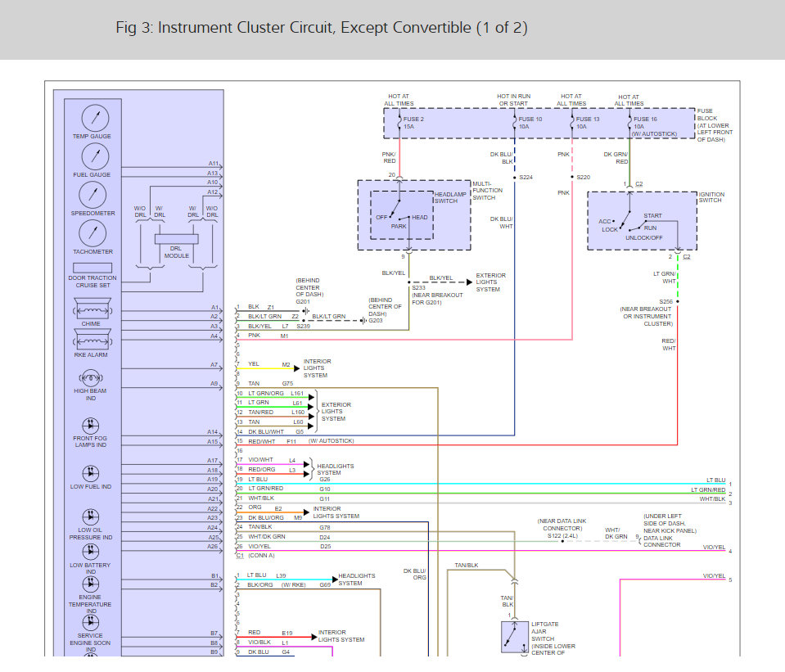Click the G203 ground symbol
Screen dimensions: 785x672
click(363, 321)
